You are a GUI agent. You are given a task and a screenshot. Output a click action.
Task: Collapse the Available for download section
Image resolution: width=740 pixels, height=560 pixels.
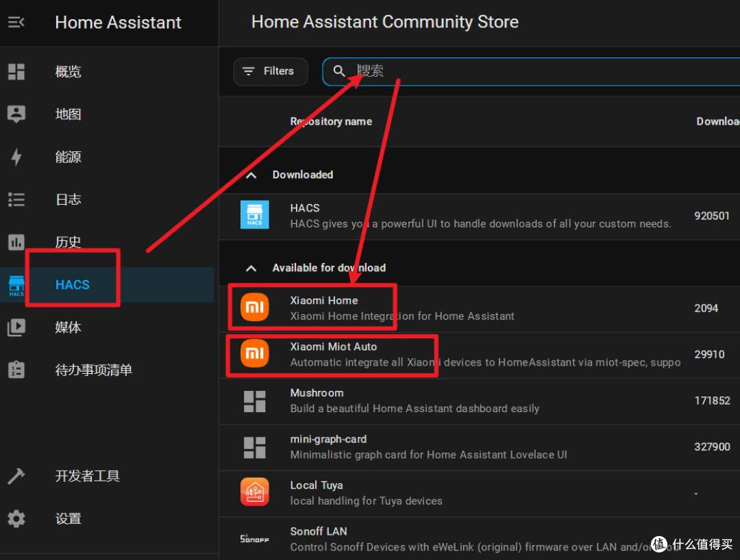(x=251, y=268)
